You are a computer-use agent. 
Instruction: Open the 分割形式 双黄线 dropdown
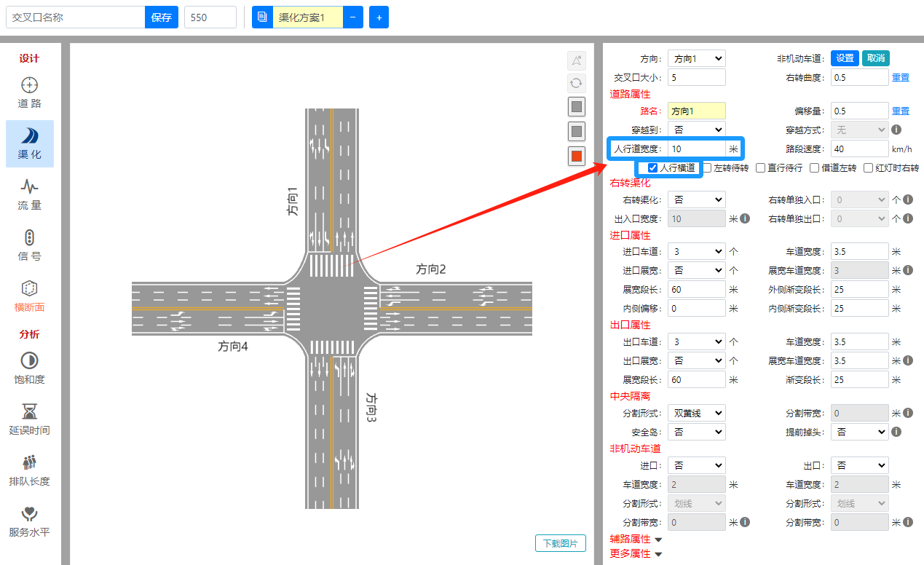(x=696, y=414)
